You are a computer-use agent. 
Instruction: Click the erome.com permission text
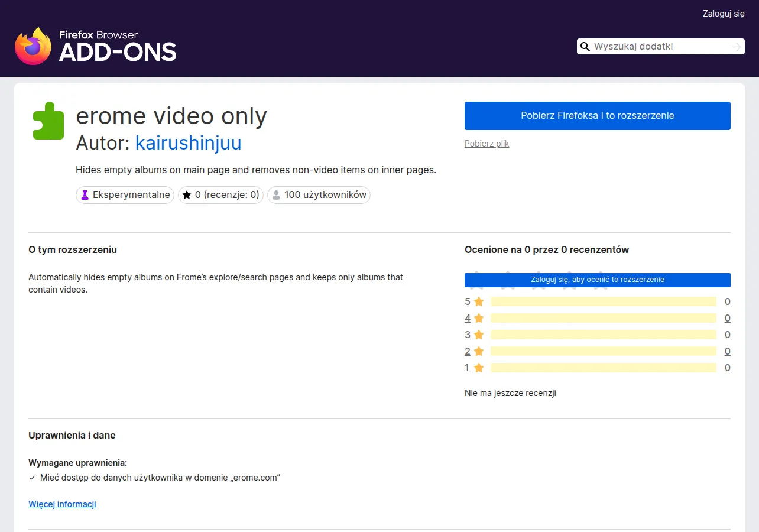(x=160, y=478)
